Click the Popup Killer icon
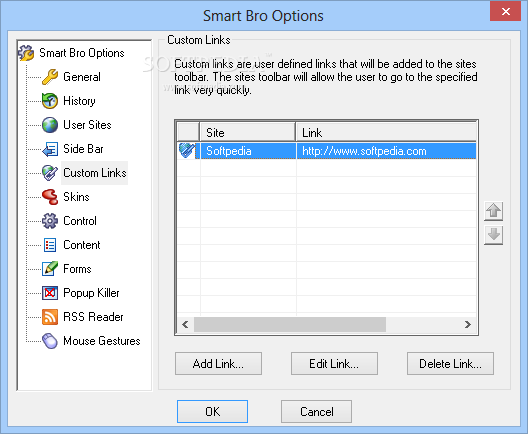 coord(50,293)
